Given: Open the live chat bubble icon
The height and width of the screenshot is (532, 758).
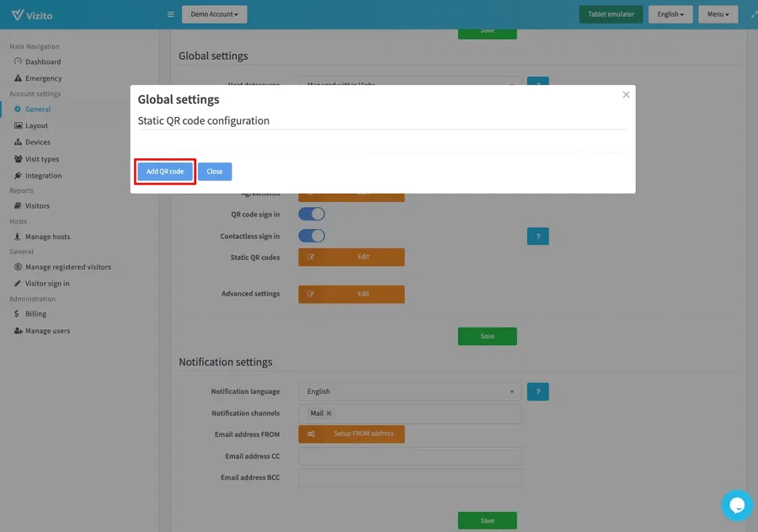Looking at the screenshot, I should pyautogui.click(x=737, y=505).
